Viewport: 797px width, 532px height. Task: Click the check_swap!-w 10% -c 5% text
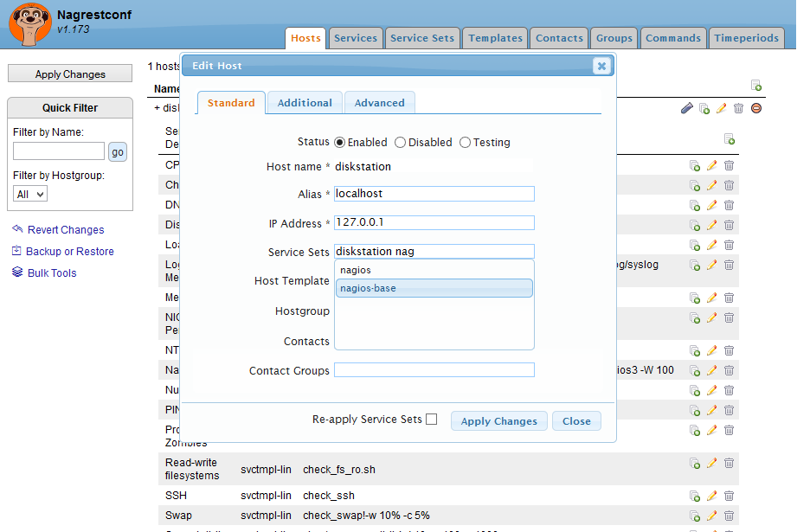tap(366, 516)
